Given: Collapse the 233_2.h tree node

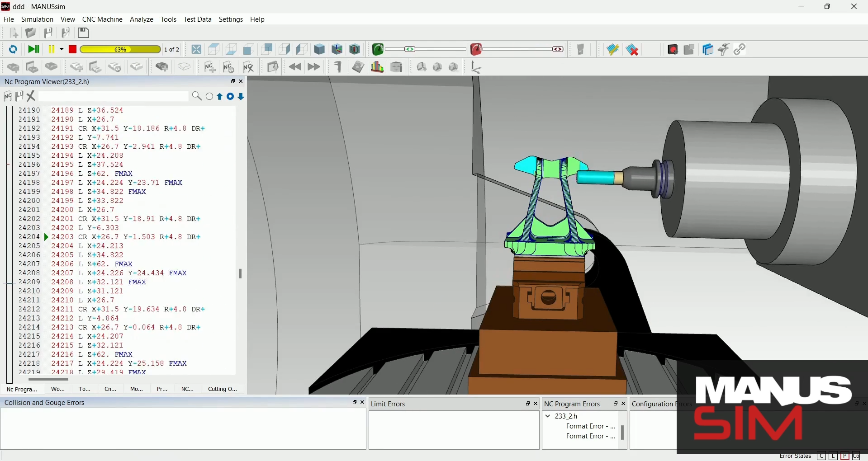Looking at the screenshot, I should [x=548, y=416].
